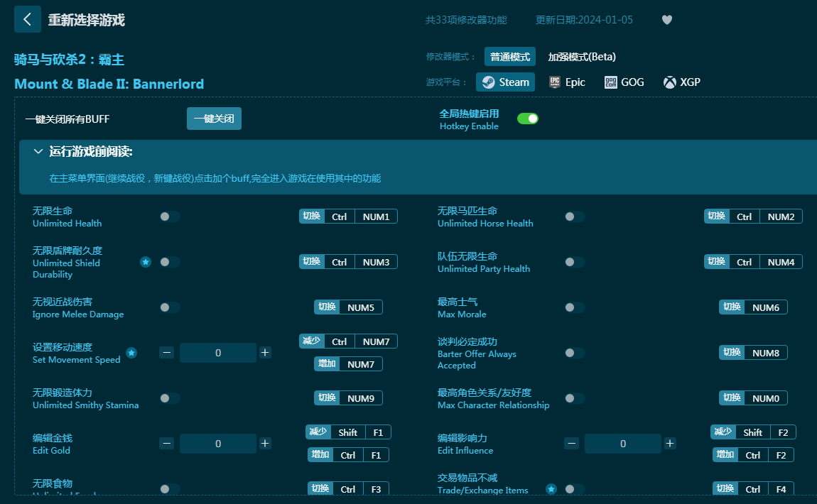The image size is (817, 504).
Task: Decrease Edit Gold with minus button
Action: [167, 444]
